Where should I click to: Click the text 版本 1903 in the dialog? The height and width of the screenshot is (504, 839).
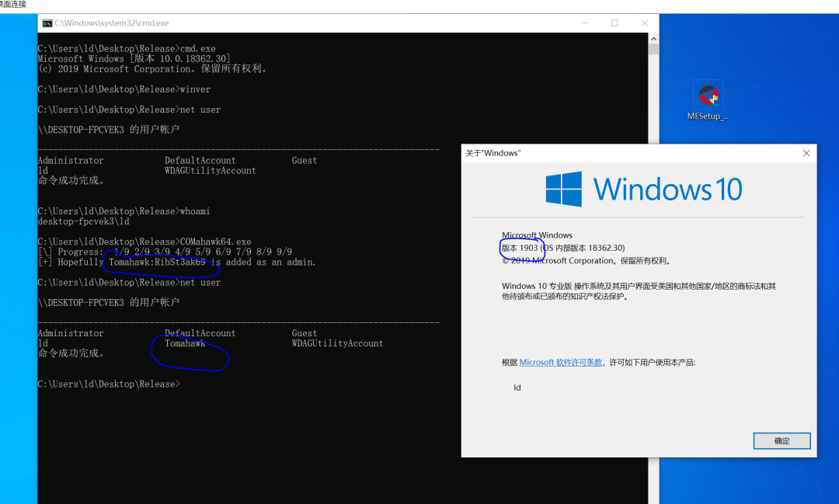click(x=520, y=248)
